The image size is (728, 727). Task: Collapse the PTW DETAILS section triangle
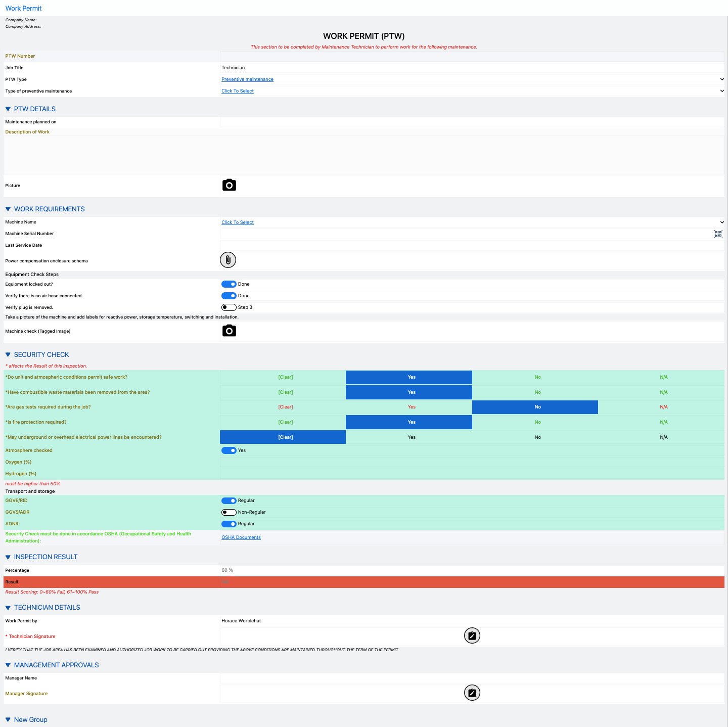pyautogui.click(x=8, y=109)
